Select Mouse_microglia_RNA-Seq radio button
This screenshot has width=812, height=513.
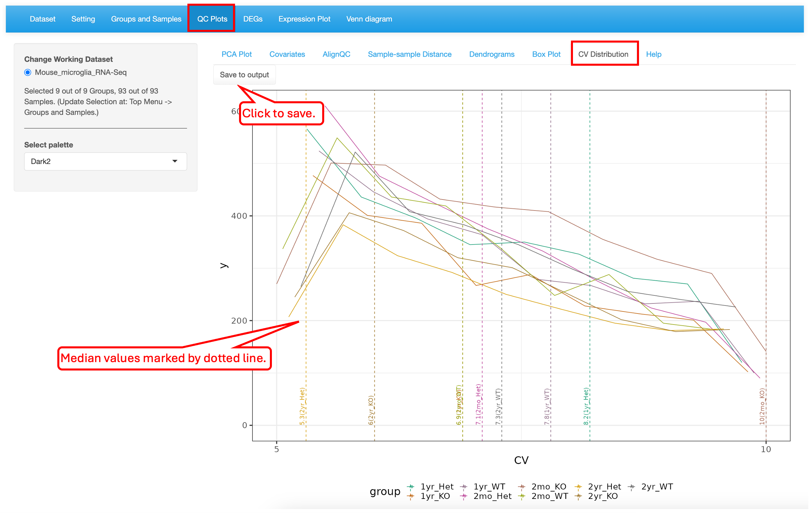27,72
